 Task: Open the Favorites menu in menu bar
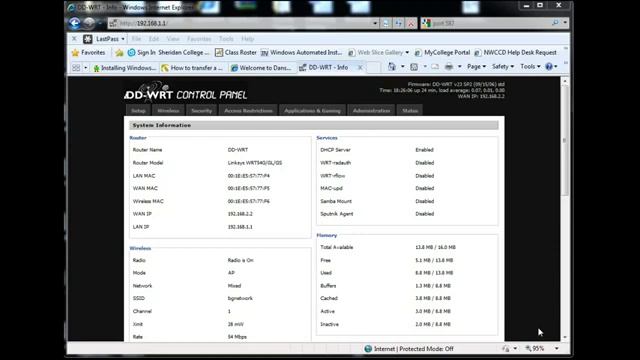(x=199, y=39)
